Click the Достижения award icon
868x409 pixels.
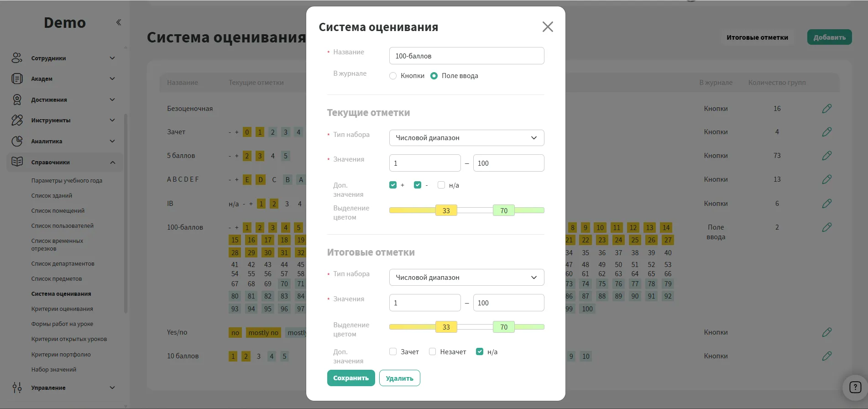[17, 100]
